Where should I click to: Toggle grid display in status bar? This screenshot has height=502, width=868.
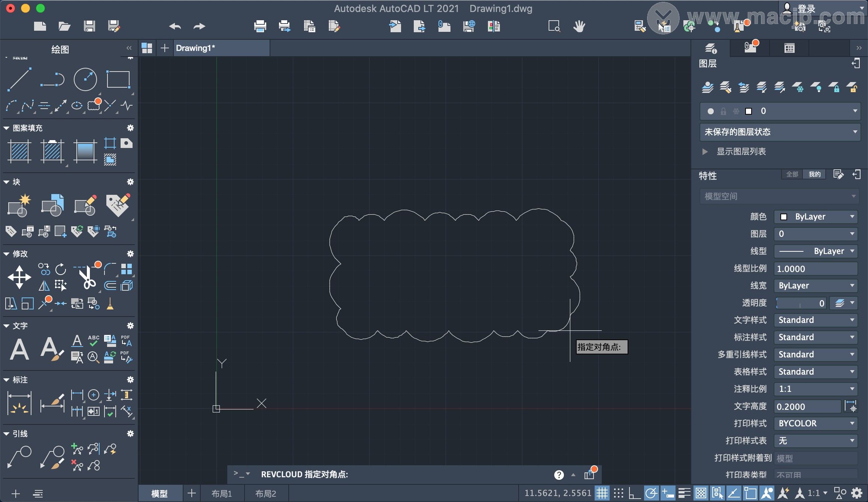tap(602, 493)
